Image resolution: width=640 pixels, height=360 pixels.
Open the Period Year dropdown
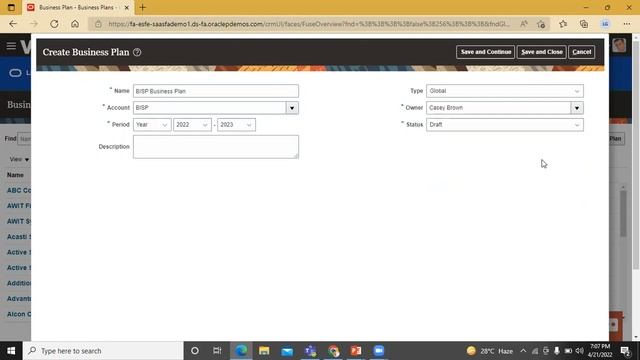152,124
